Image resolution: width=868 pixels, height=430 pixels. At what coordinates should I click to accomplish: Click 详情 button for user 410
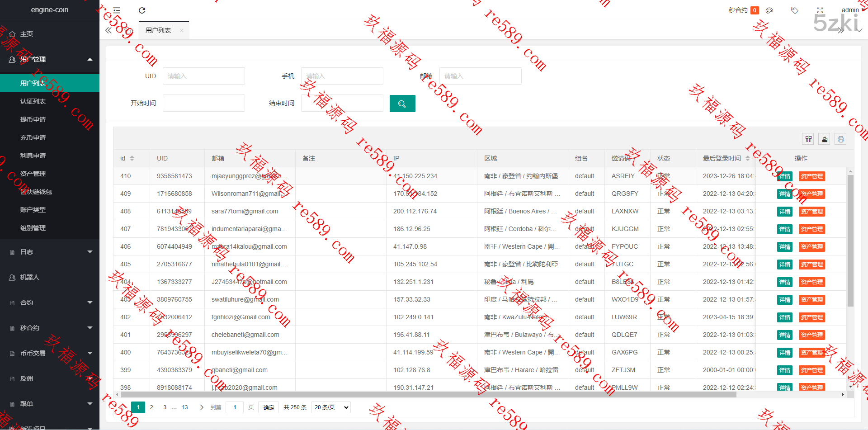[x=785, y=176]
